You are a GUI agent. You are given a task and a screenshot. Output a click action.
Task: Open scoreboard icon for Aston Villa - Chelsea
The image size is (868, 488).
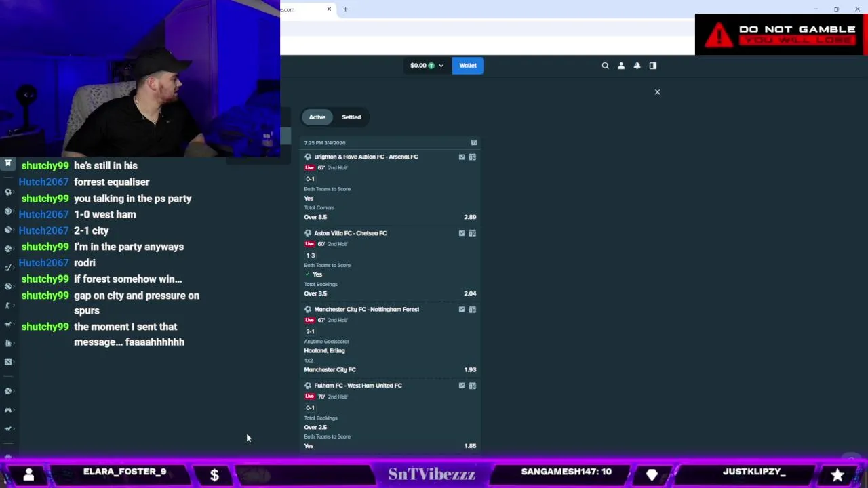click(x=473, y=233)
